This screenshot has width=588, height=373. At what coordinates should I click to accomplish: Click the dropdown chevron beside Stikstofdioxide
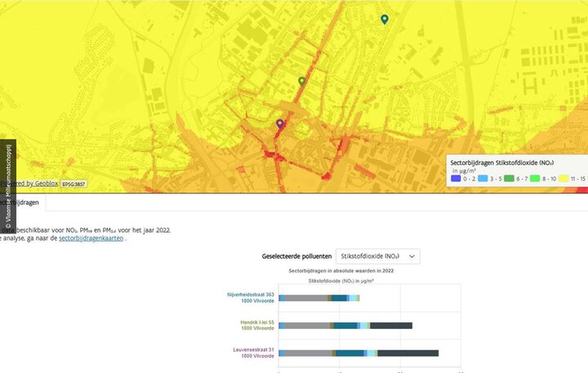tap(412, 256)
